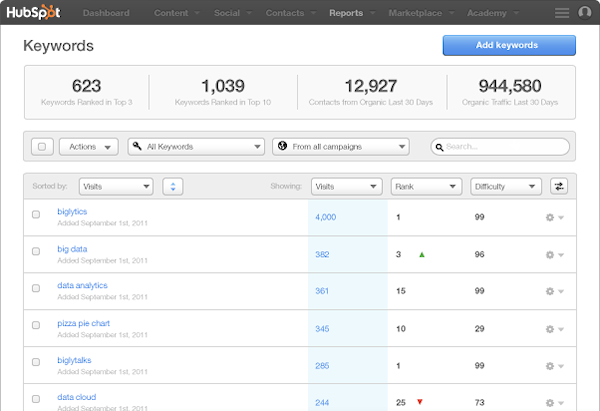Click the HubSpot logo

[x=33, y=12]
